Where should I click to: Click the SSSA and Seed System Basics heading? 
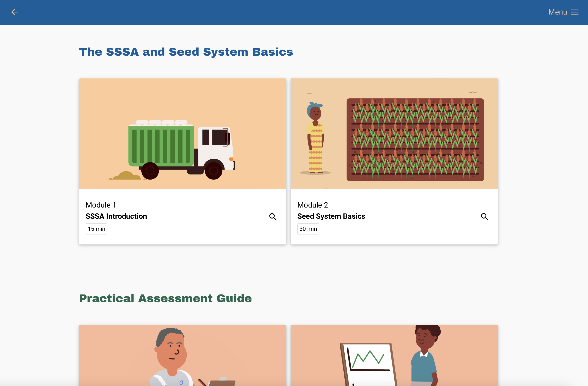(x=186, y=52)
